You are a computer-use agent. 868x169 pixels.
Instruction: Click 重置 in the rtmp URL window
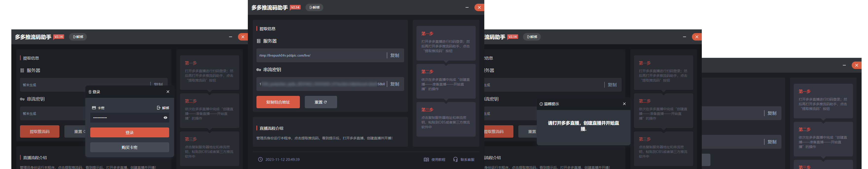[321, 102]
